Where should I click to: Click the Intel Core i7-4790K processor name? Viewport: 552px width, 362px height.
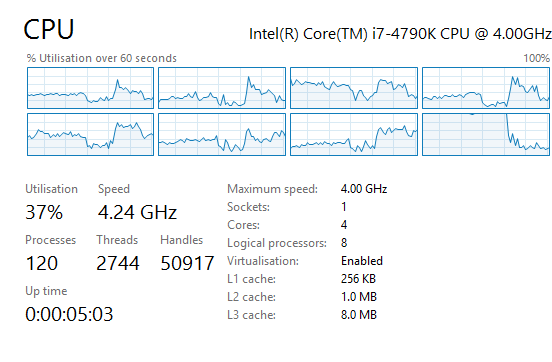400,34
